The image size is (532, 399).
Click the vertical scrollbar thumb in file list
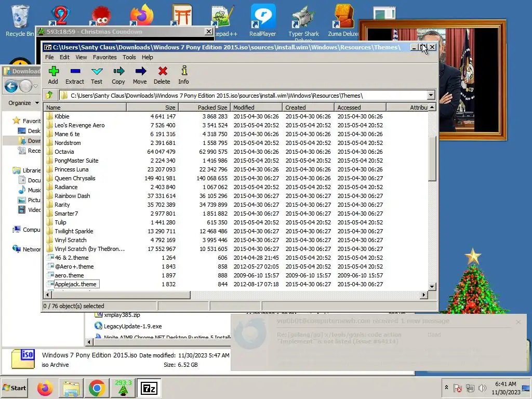coord(432,159)
